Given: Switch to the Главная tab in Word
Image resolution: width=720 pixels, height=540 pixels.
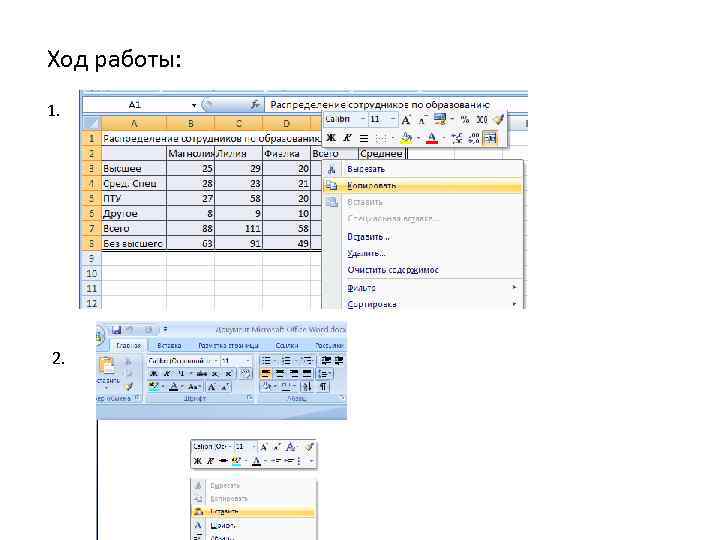Looking at the screenshot, I should [x=129, y=345].
